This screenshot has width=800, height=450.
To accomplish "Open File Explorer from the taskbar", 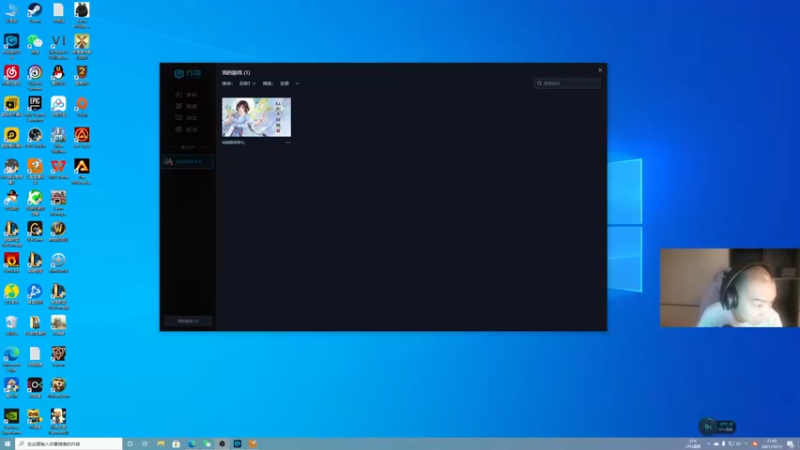I will tap(161, 444).
